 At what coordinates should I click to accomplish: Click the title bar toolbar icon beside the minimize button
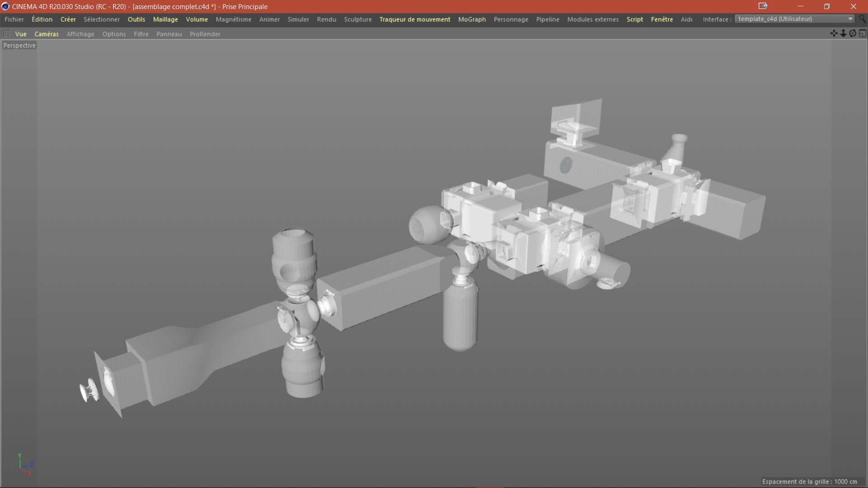[763, 6]
